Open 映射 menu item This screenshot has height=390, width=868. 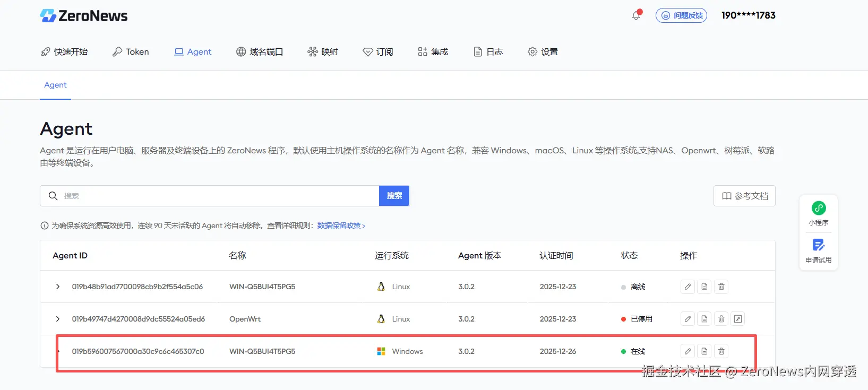click(323, 51)
